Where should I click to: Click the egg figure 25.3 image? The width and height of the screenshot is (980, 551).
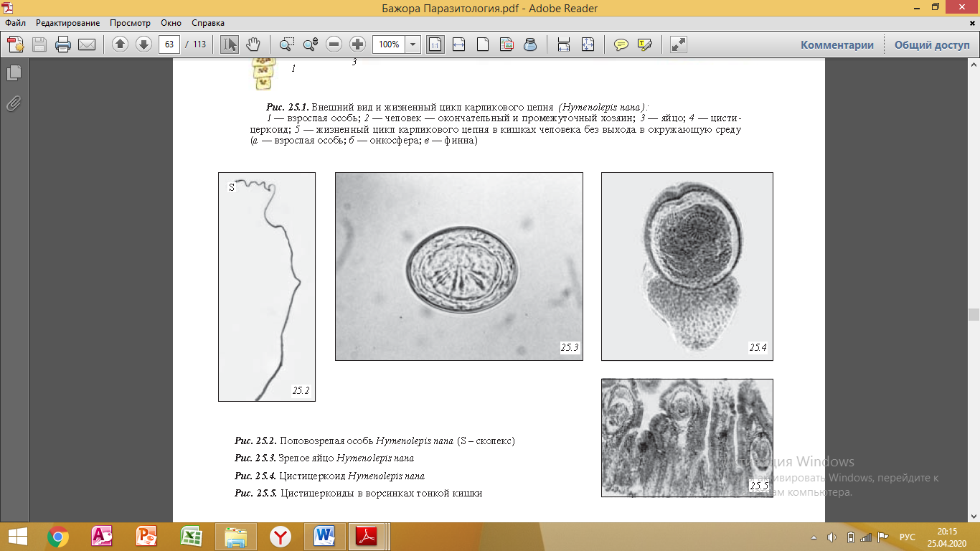[459, 266]
